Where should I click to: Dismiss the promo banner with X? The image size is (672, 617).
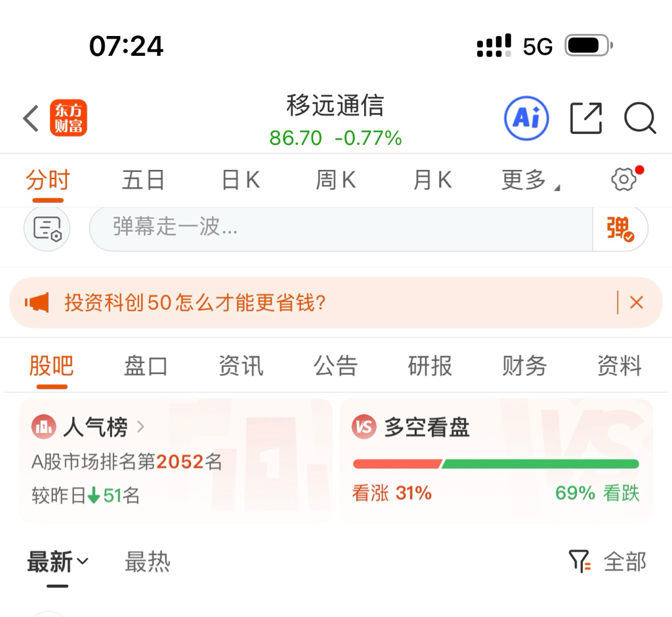click(x=636, y=303)
